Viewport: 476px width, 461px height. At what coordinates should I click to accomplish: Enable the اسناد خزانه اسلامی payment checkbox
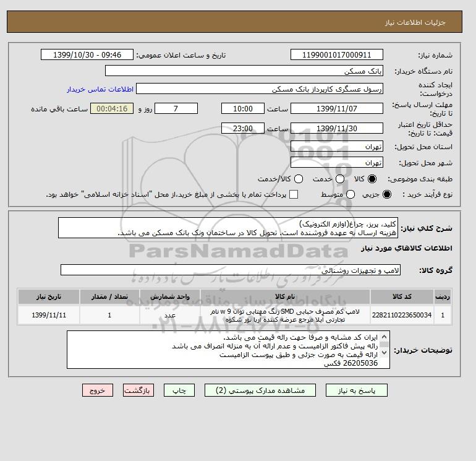(x=294, y=194)
